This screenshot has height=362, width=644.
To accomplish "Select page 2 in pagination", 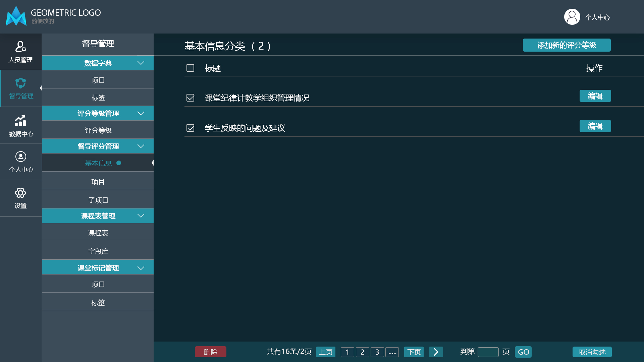I will [x=362, y=352].
